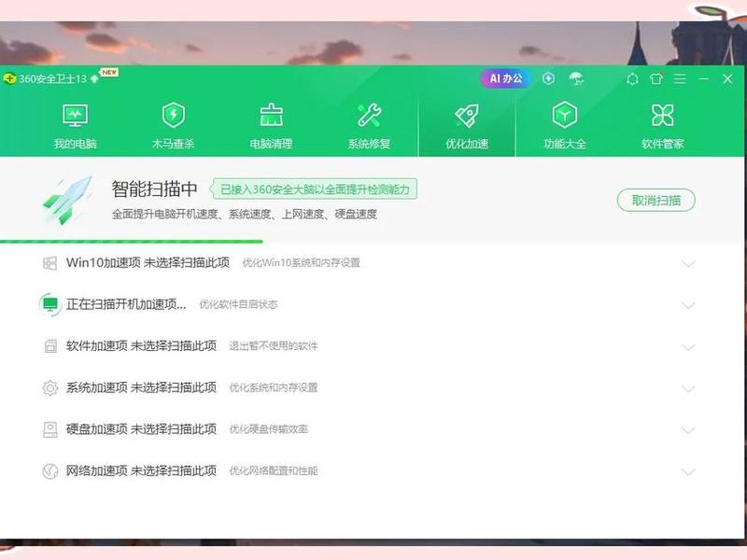Click the 退出暂不使用的软件 description
The width and height of the screenshot is (747, 560).
[x=274, y=346]
